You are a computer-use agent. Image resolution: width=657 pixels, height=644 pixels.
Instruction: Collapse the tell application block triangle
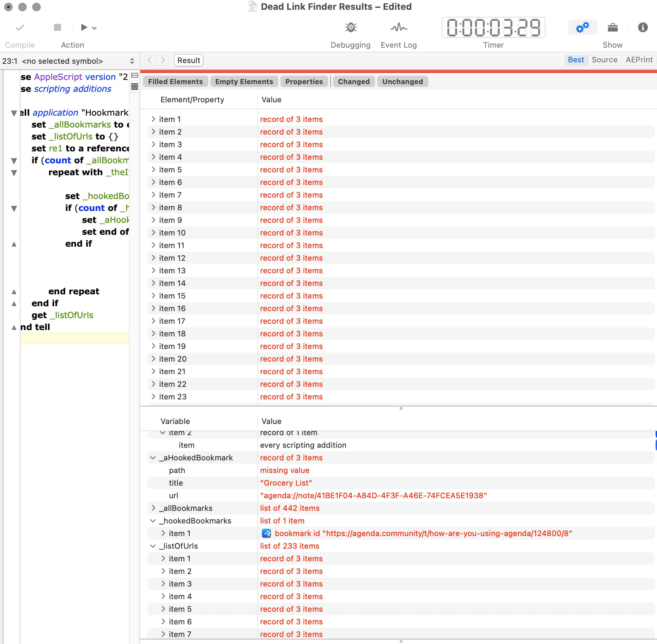coord(14,113)
